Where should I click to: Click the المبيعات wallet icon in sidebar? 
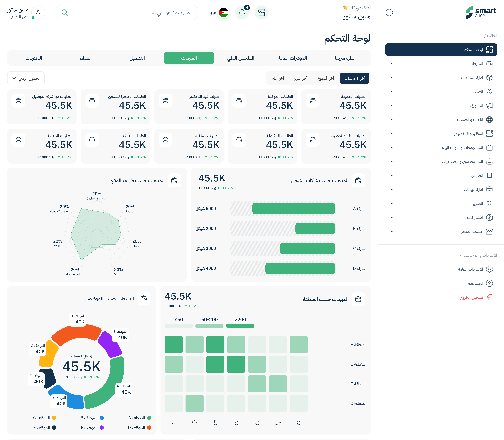point(489,64)
